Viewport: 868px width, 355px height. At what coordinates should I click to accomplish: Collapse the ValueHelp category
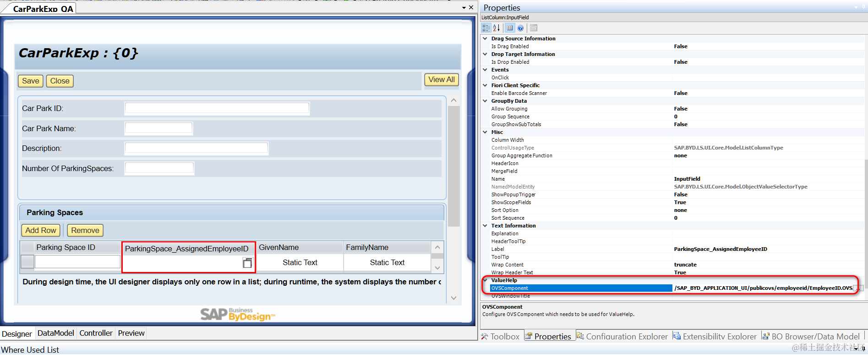coord(485,280)
